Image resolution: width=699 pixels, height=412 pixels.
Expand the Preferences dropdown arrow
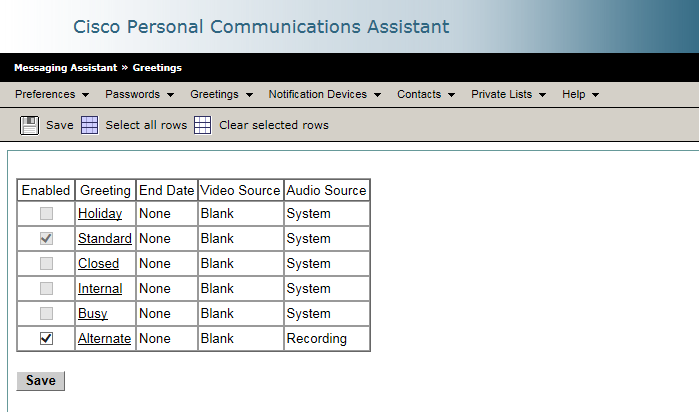[x=86, y=95]
